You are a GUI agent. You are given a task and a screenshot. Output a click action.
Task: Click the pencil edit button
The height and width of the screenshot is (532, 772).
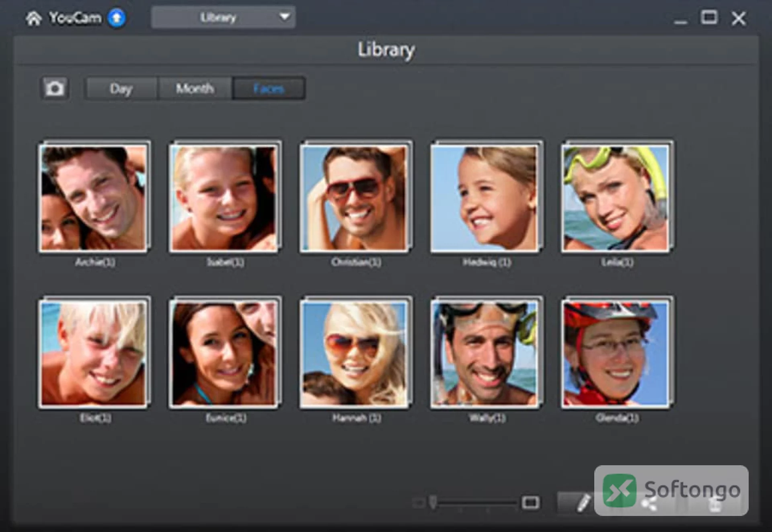pos(583,503)
